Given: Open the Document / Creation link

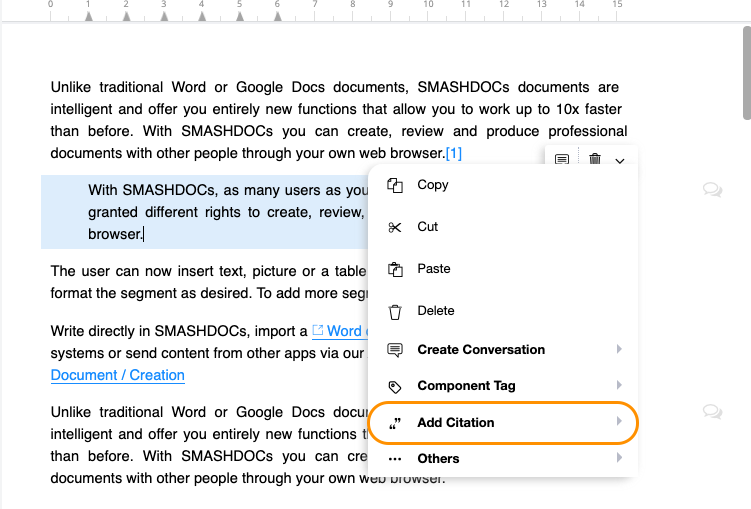Looking at the screenshot, I should [x=117, y=375].
